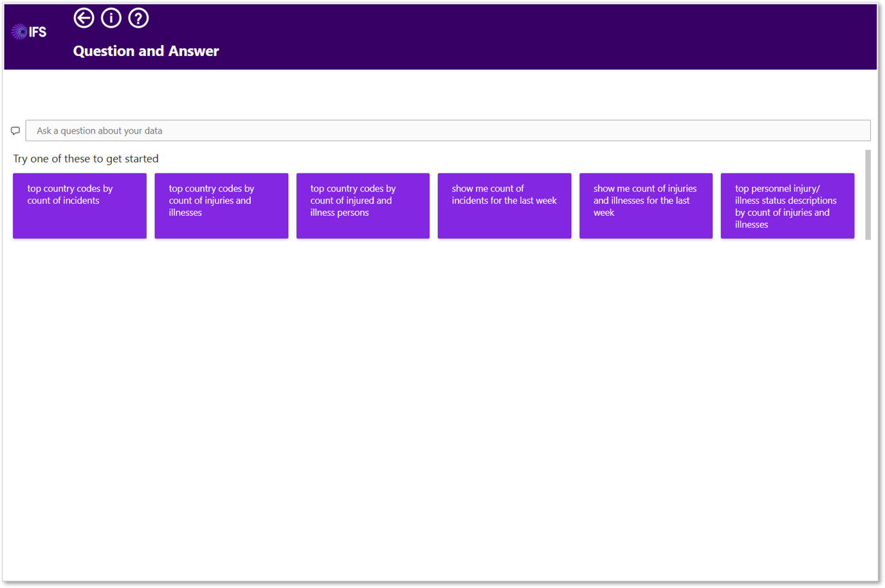Focus the Ask a question input field
The width and height of the screenshot is (885, 588).
(448, 130)
